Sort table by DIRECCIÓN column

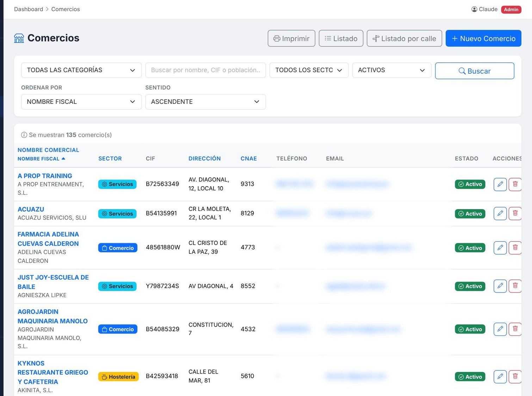(x=205, y=158)
